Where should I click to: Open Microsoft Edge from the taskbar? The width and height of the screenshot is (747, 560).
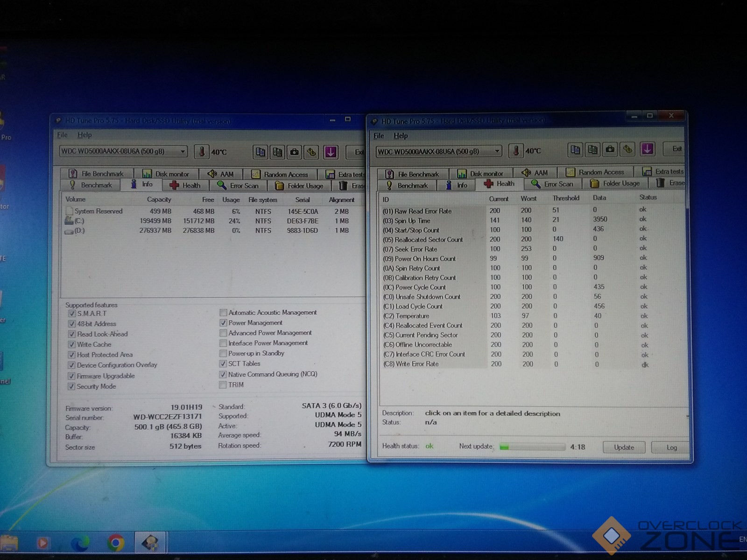pyautogui.click(x=80, y=544)
